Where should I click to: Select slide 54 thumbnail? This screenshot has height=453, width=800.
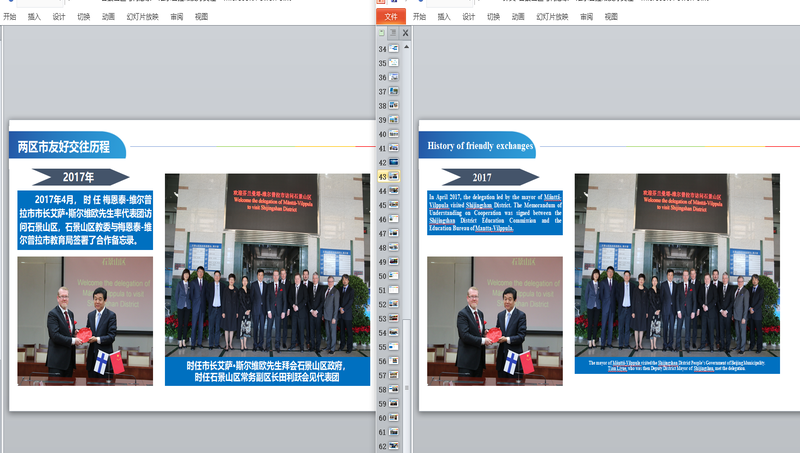pyautogui.click(x=393, y=333)
